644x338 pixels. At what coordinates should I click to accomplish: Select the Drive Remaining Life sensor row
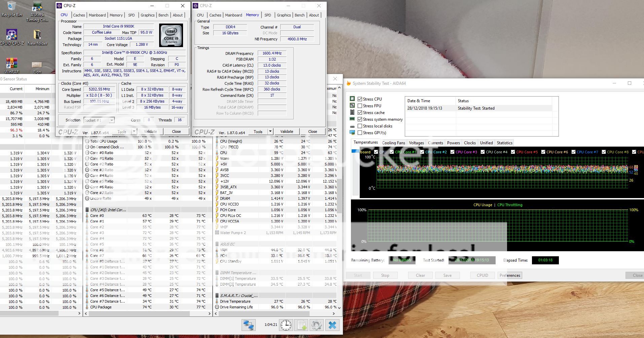[x=276, y=307]
